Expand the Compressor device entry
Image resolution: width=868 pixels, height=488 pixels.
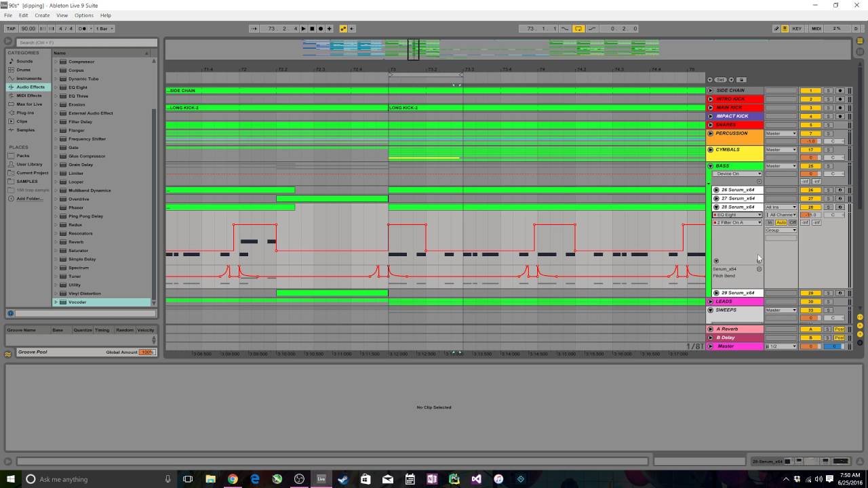56,62
